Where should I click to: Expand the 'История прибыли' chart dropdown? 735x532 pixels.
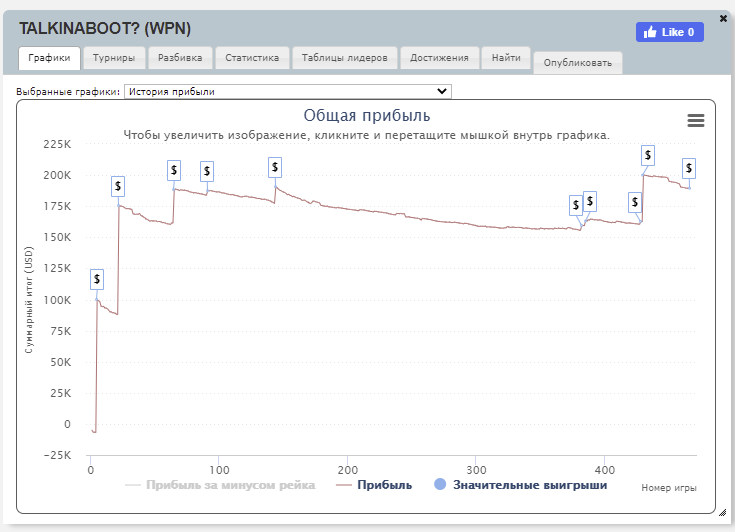pos(288,92)
